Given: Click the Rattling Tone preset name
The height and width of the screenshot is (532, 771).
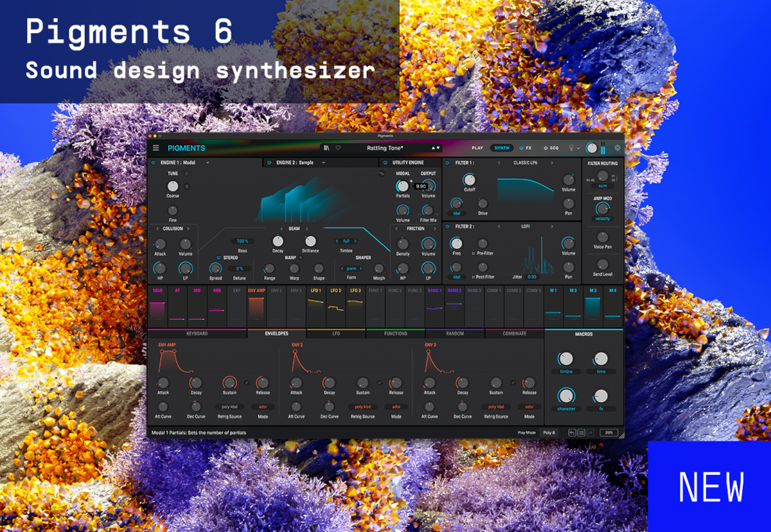Looking at the screenshot, I should [x=384, y=148].
